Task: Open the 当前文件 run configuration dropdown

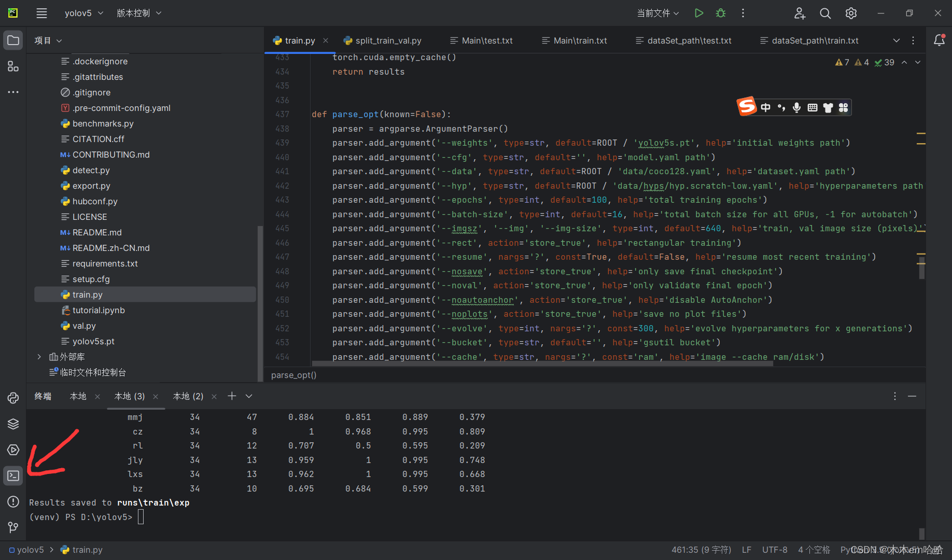Action: [x=657, y=13]
